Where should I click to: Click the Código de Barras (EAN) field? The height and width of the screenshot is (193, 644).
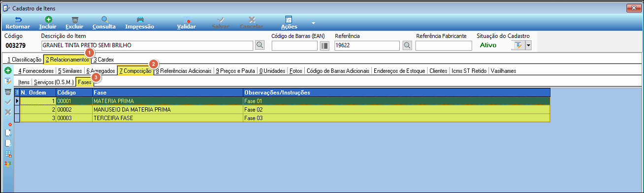pyautogui.click(x=294, y=46)
